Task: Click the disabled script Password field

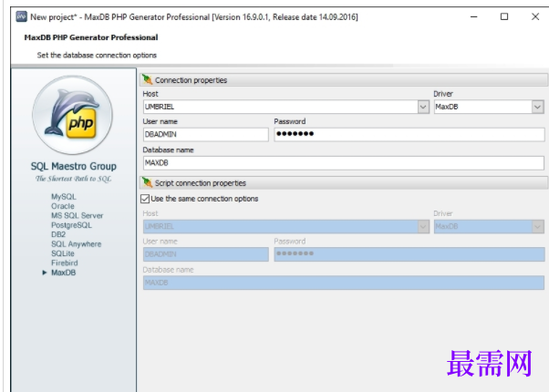Action: (x=409, y=254)
